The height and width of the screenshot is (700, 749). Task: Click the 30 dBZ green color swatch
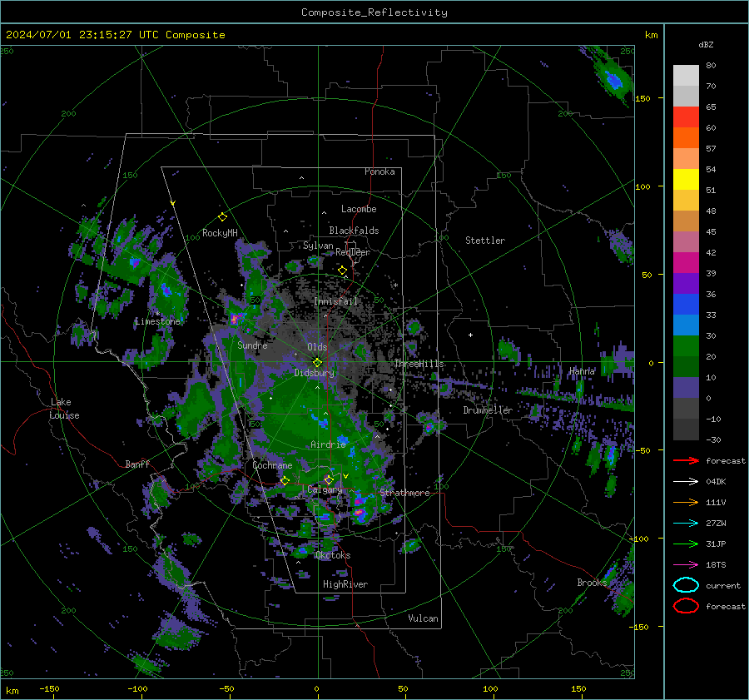[x=686, y=345]
